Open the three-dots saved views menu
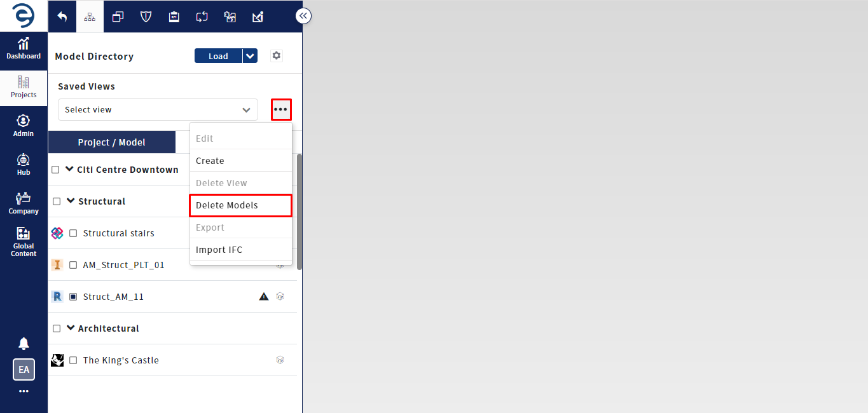The width and height of the screenshot is (868, 413). tap(281, 109)
